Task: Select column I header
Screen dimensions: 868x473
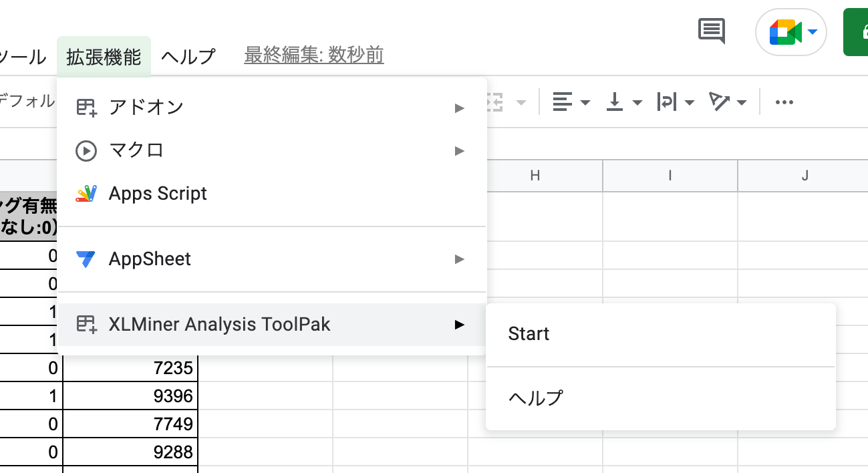Action: pos(670,176)
